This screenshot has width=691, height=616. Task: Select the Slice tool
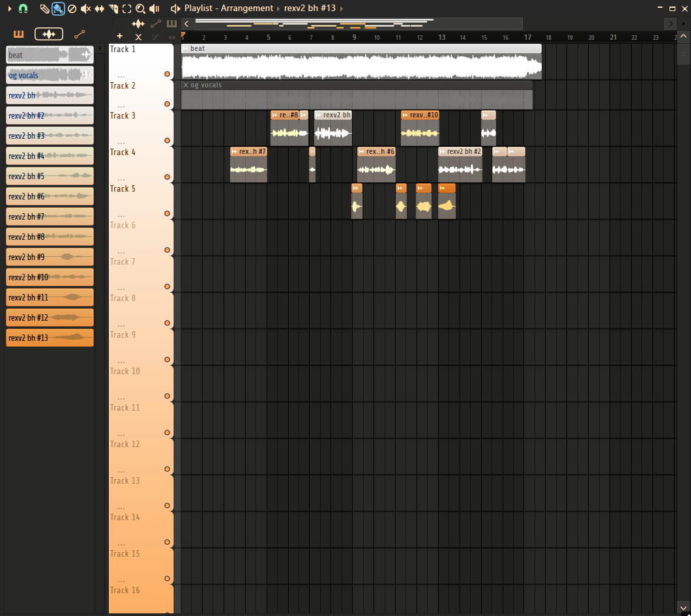(113, 8)
